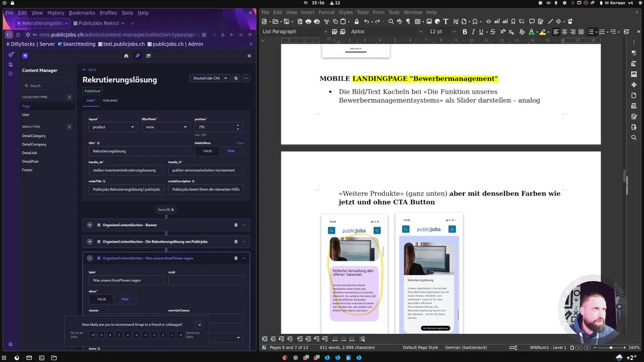Select rating 8 in Strapi survey
Image resolution: width=644 pixels, height=362 pixels.
110,335
